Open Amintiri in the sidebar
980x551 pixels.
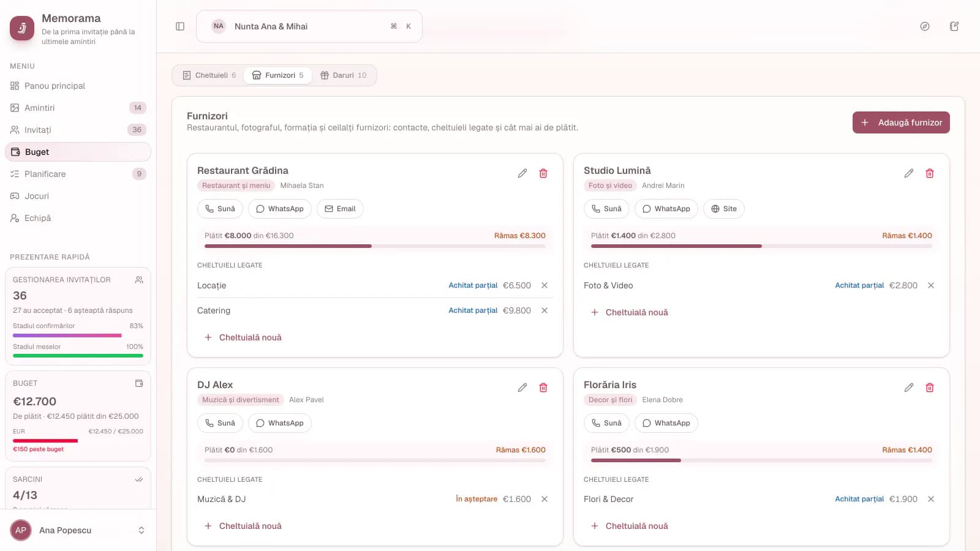78,108
